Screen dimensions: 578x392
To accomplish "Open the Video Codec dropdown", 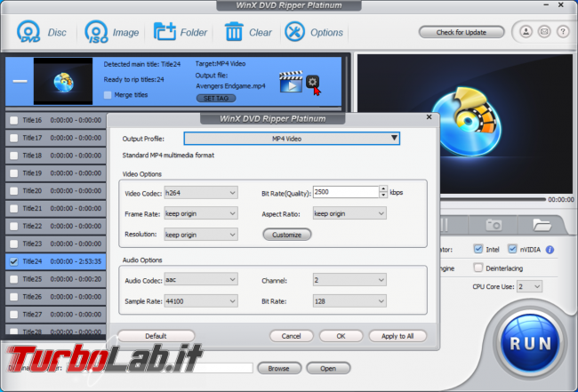I will (201, 193).
